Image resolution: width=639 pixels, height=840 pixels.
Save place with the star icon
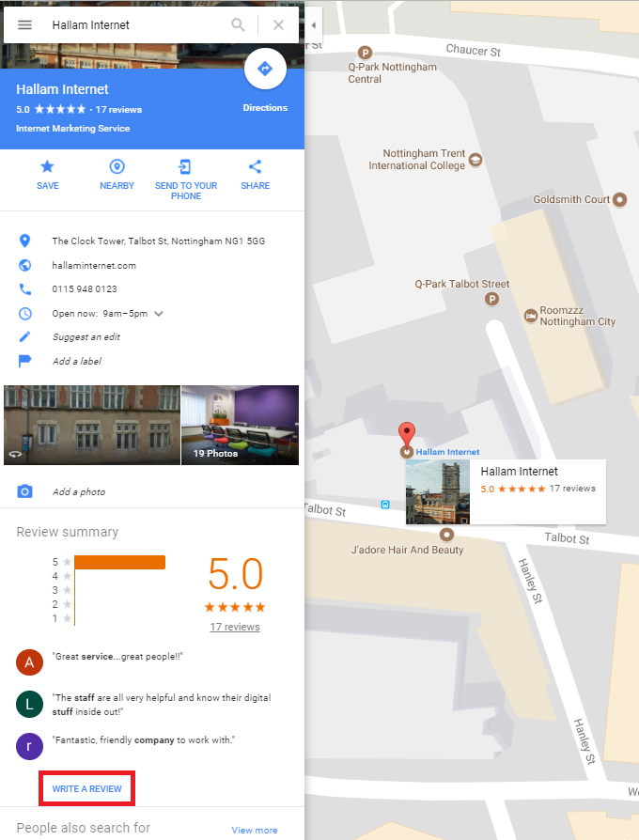[47, 166]
